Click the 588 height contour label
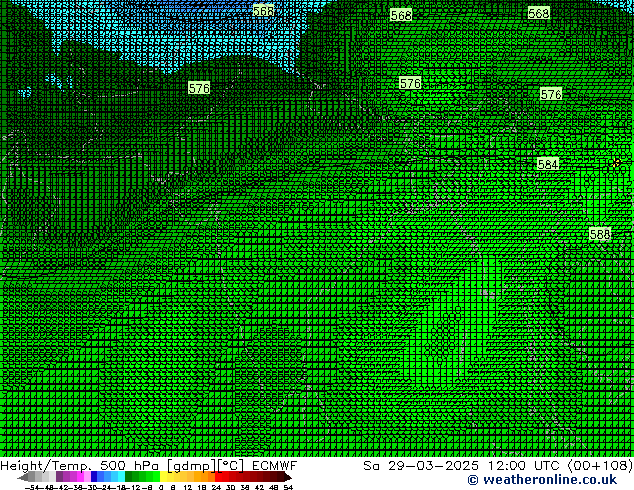This screenshot has height=490, width=634. (600, 234)
